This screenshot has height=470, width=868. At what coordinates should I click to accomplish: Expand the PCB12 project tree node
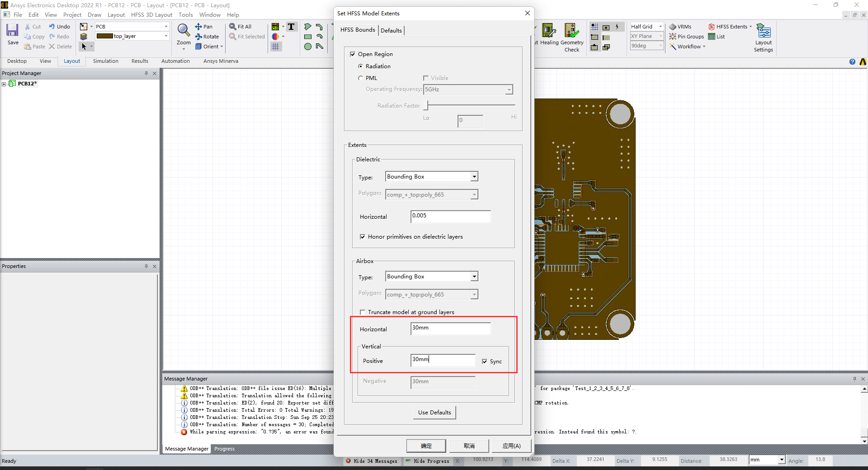(4, 84)
